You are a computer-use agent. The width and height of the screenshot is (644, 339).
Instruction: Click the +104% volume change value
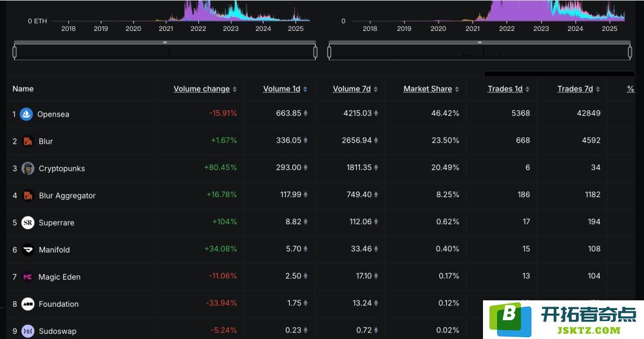(x=224, y=222)
